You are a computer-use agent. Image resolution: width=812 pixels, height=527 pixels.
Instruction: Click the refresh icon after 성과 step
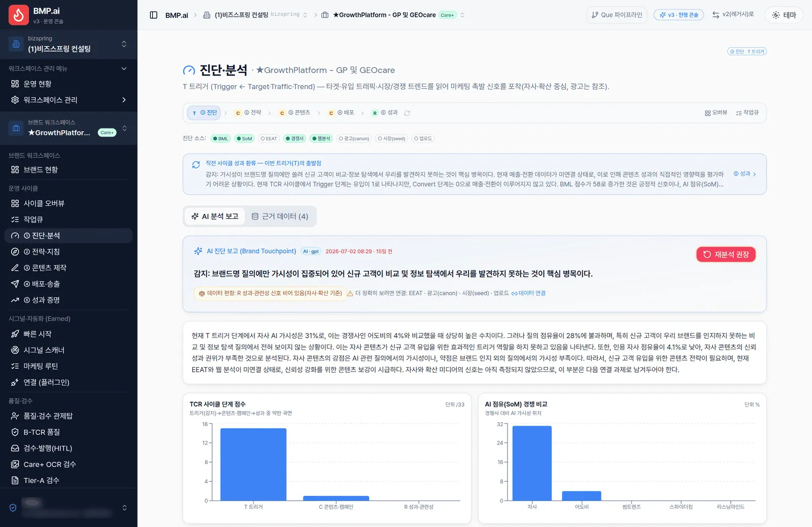coord(407,113)
